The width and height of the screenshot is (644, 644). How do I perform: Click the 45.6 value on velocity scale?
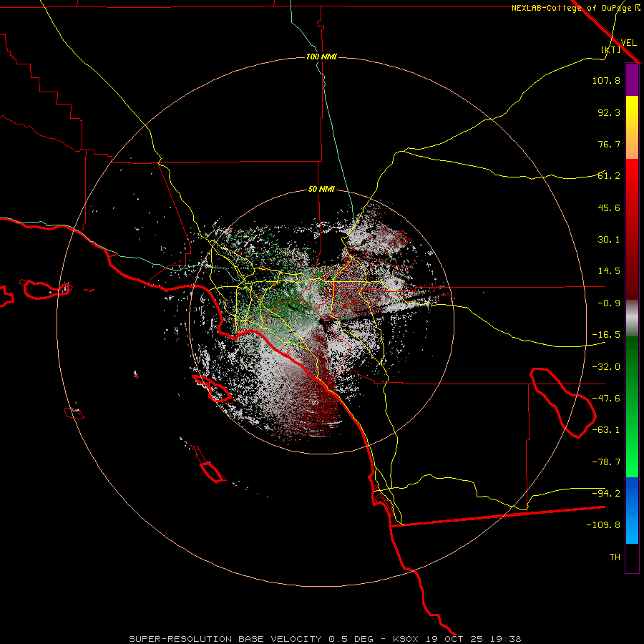tap(609, 208)
